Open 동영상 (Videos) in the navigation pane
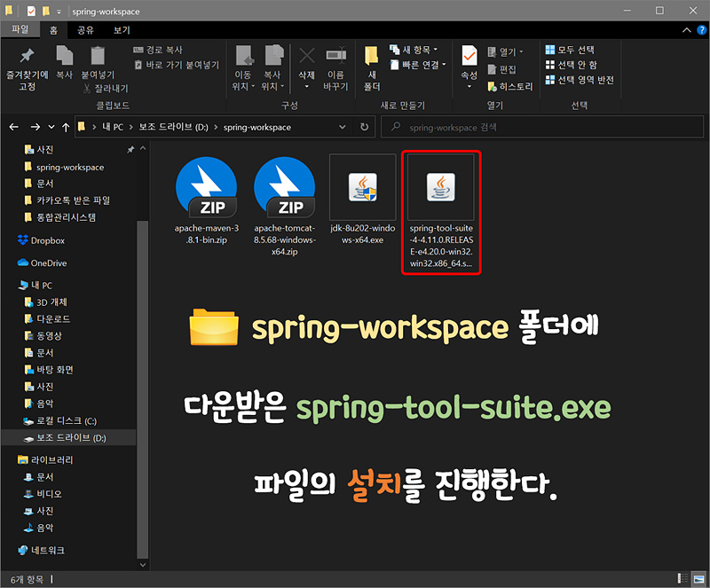 (x=44, y=336)
